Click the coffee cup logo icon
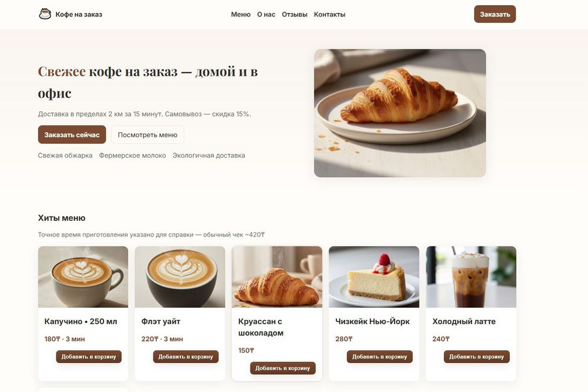The width and height of the screenshot is (588, 392). [x=45, y=14]
